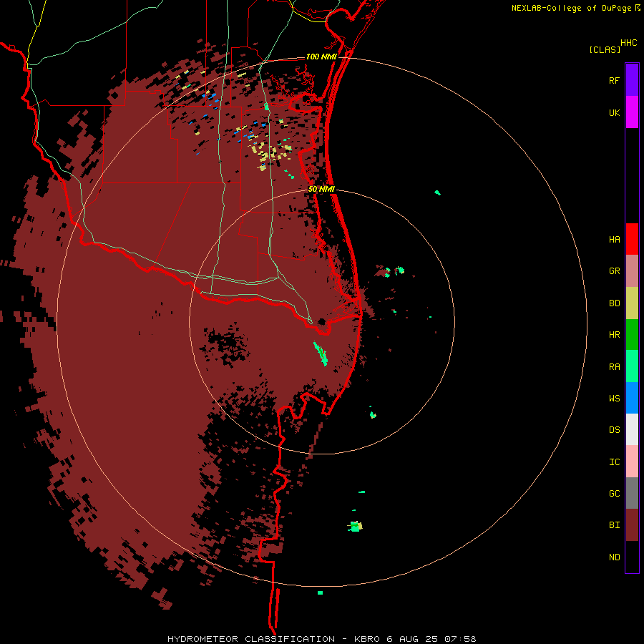Click the HA legend label
The height and width of the screenshot is (644, 644).
614,240
